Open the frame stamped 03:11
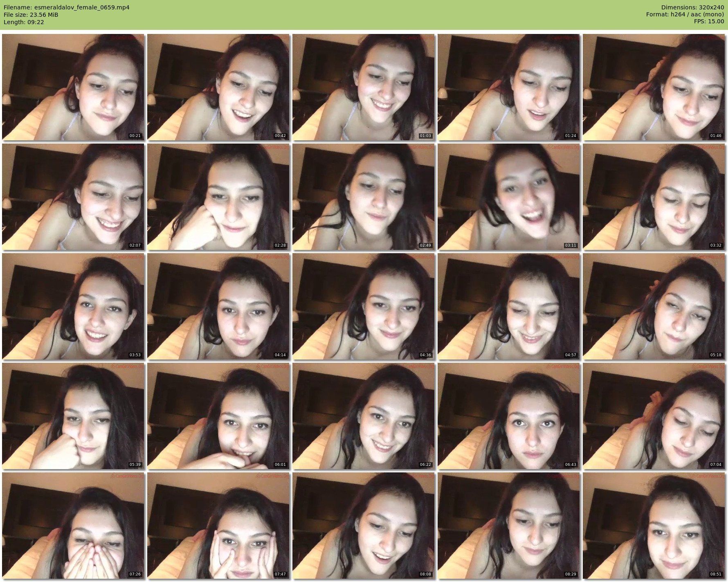 tap(509, 197)
